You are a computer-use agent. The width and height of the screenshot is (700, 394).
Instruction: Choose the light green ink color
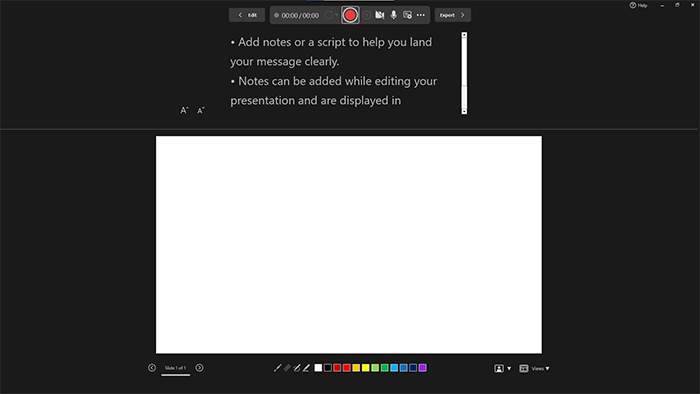click(x=375, y=368)
